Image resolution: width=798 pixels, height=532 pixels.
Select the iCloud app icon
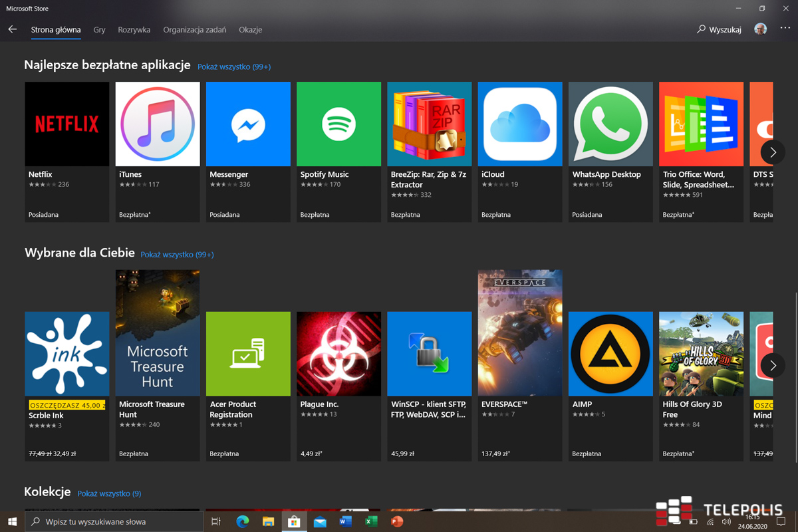pos(520,124)
